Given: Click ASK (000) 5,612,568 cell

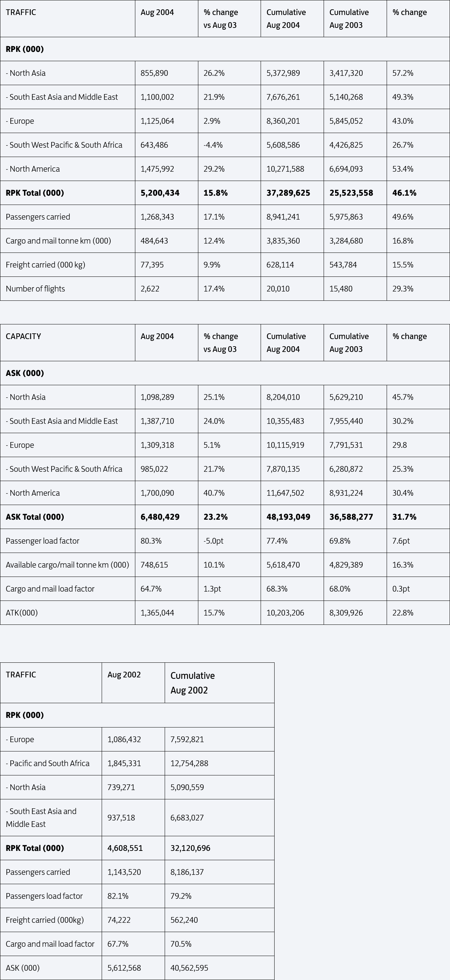Looking at the screenshot, I should tap(133, 968).
